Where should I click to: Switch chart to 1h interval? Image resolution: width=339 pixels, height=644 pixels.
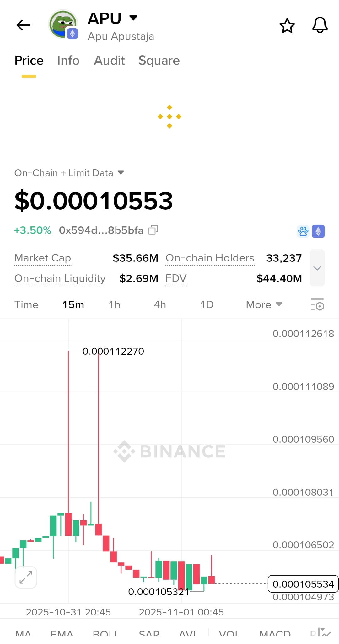(115, 304)
